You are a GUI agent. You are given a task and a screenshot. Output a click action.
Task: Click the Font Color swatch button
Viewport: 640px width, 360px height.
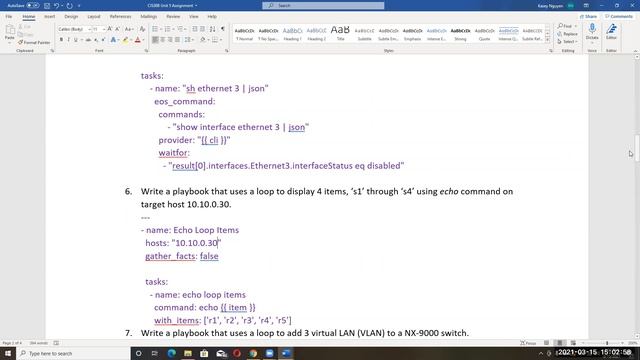pyautogui.click(x=138, y=40)
